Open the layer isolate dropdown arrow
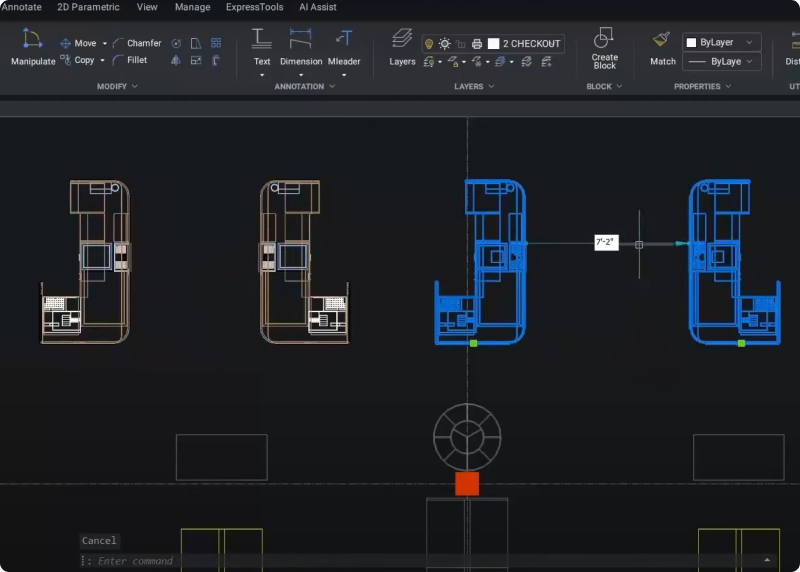 click(440, 62)
